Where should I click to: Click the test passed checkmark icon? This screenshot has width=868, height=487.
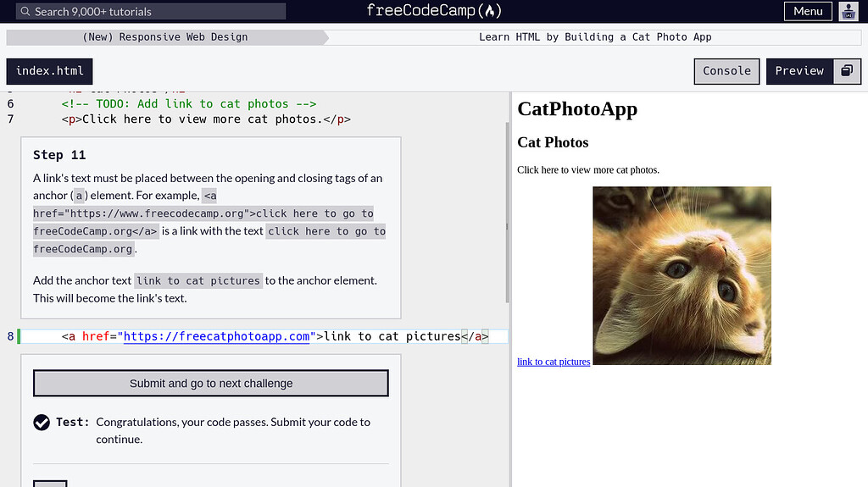(x=42, y=423)
